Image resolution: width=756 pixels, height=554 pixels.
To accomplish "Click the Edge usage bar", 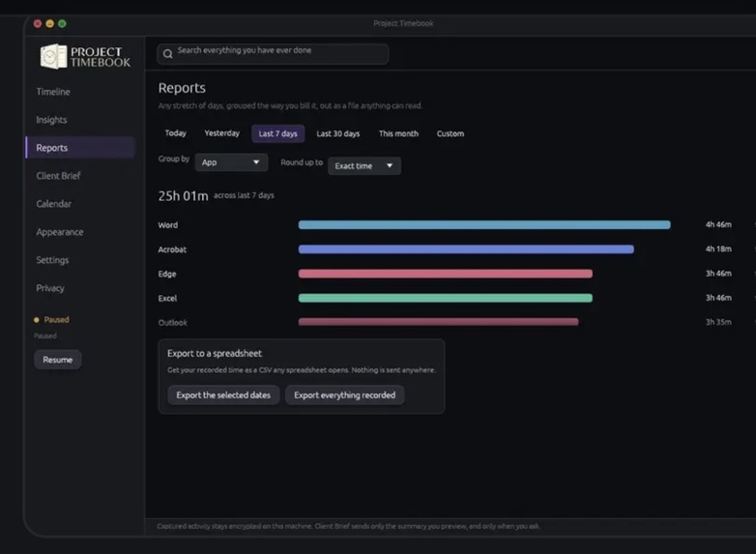I will 445,274.
